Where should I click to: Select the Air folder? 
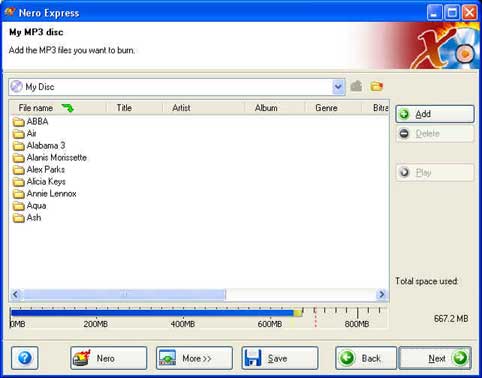[25, 134]
